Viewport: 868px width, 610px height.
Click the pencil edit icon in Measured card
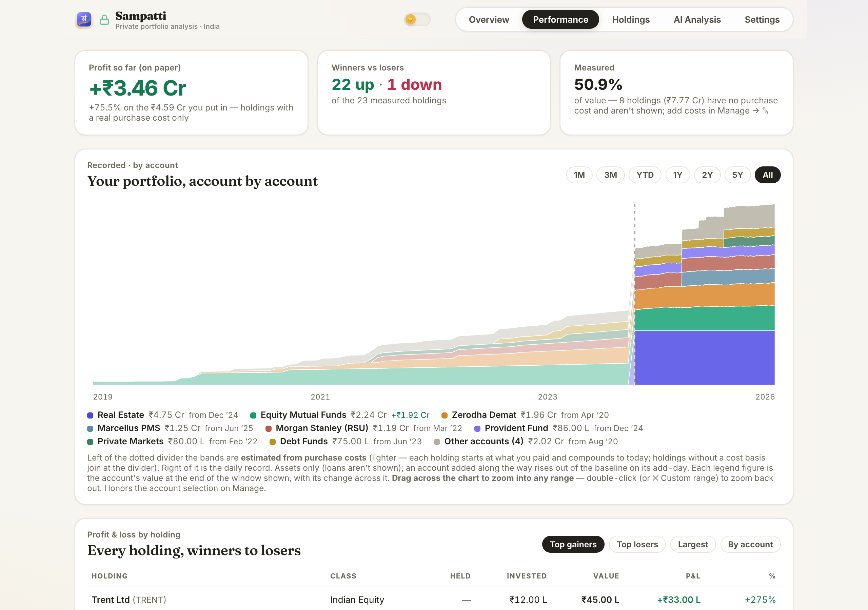pyautogui.click(x=765, y=111)
